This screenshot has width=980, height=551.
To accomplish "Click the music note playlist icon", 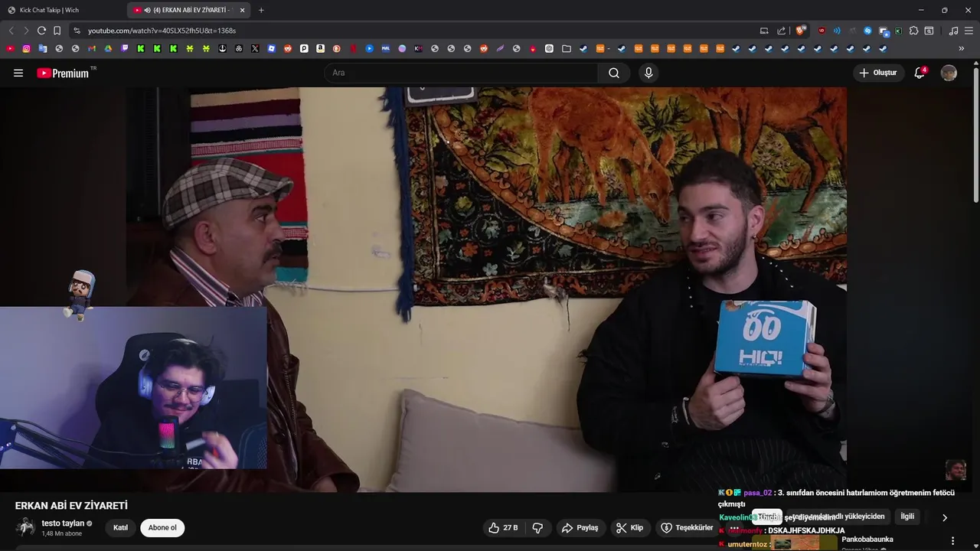I will click(953, 31).
